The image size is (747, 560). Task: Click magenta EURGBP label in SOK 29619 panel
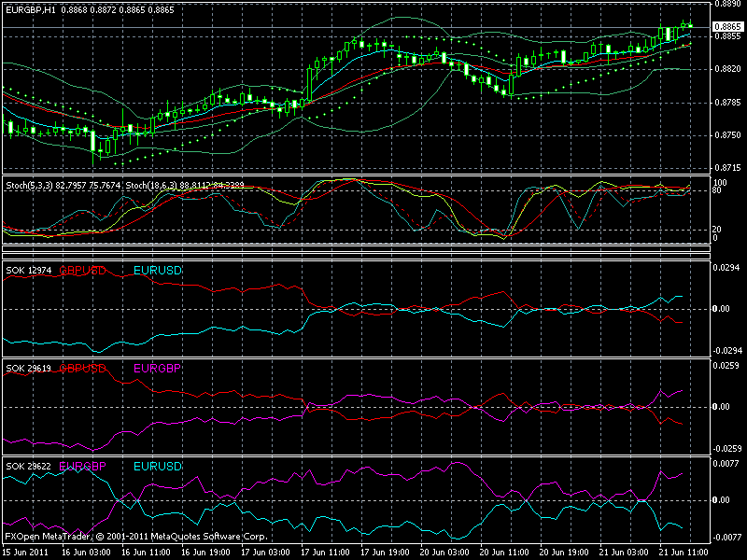click(x=158, y=369)
